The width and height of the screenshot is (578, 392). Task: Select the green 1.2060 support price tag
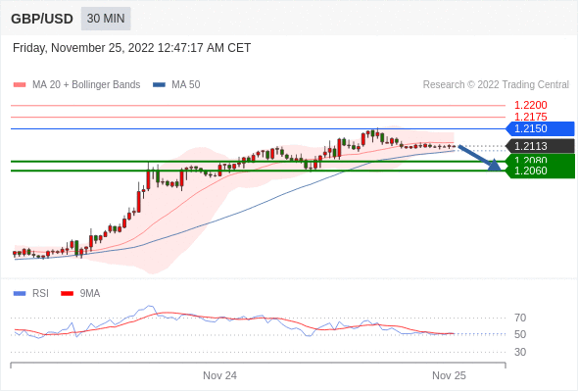(541, 171)
